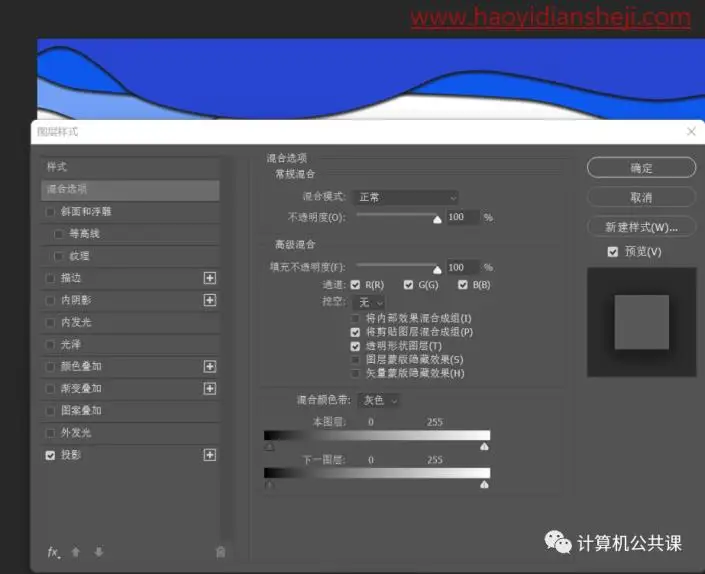Viewport: 705px width, 574px height.
Task: Open the fx effects menu icon
Action: click(x=54, y=552)
